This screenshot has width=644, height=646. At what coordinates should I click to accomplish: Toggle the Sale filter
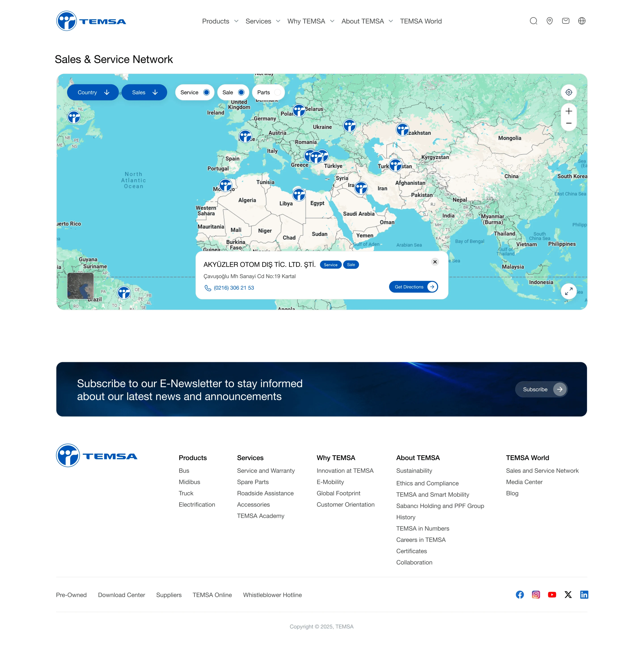(x=233, y=92)
